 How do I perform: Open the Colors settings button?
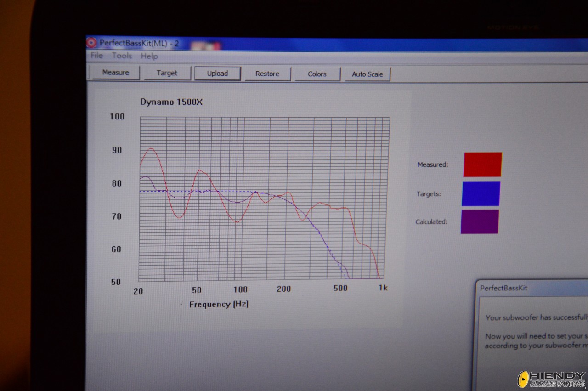tap(317, 74)
